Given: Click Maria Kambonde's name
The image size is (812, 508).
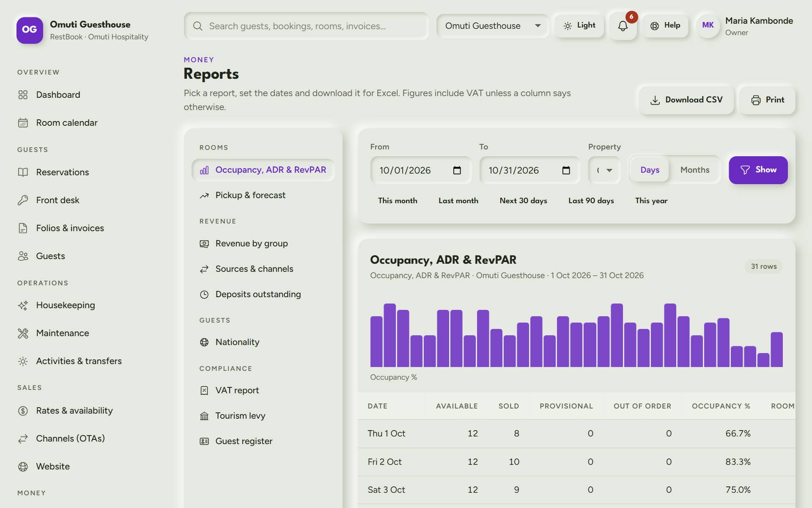Looking at the screenshot, I should 759,21.
